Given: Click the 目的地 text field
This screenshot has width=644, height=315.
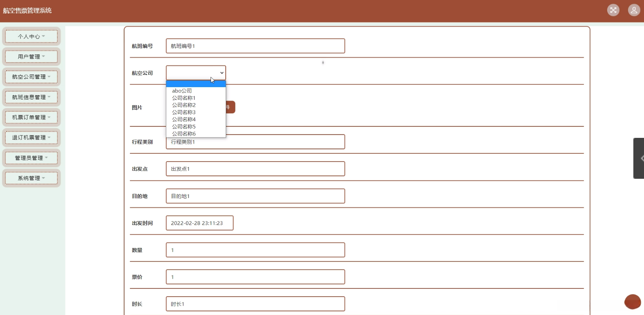Looking at the screenshot, I should (255, 196).
